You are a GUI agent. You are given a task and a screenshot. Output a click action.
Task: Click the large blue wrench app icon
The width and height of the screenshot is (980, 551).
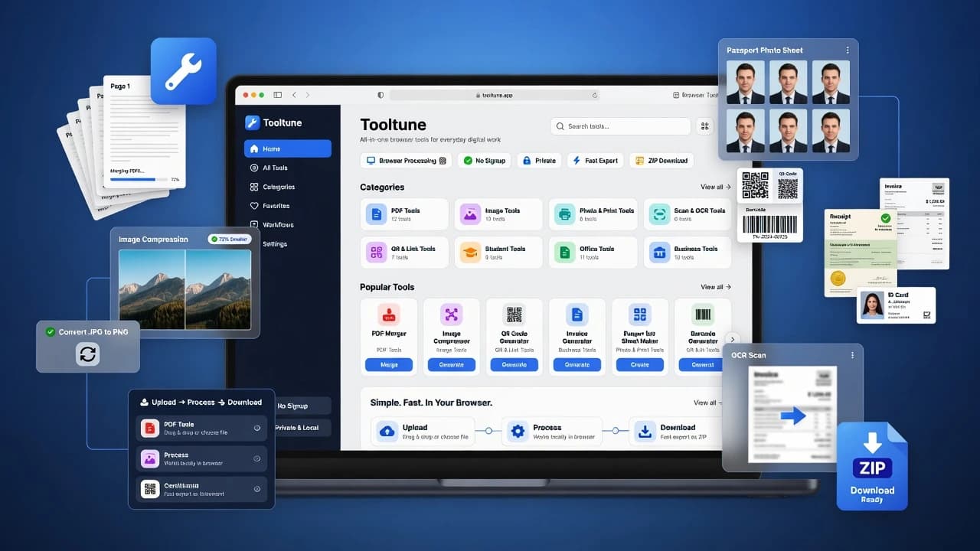pyautogui.click(x=184, y=71)
